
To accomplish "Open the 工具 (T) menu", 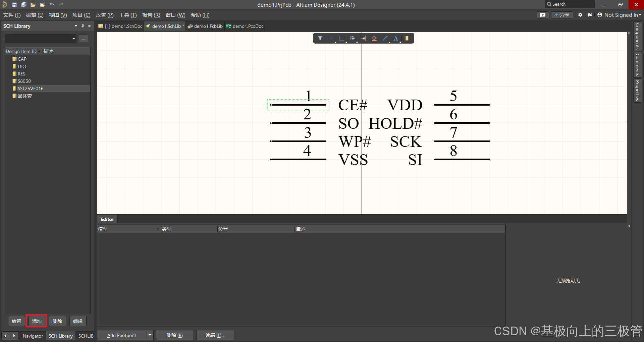I will tap(128, 15).
